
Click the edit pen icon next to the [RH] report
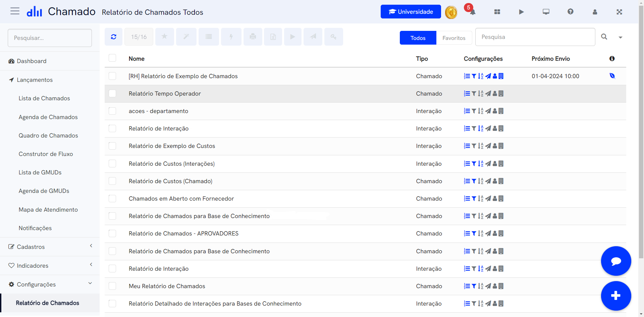coord(613,76)
